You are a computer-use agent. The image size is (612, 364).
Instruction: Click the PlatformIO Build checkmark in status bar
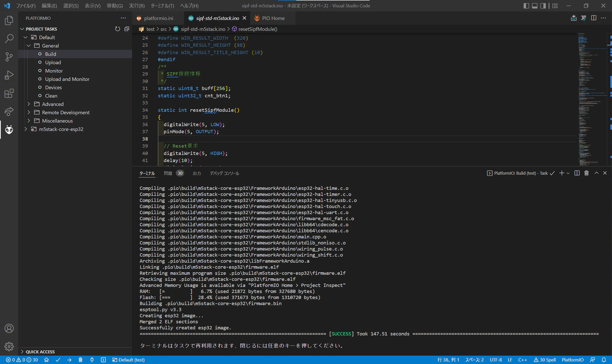coord(58,360)
